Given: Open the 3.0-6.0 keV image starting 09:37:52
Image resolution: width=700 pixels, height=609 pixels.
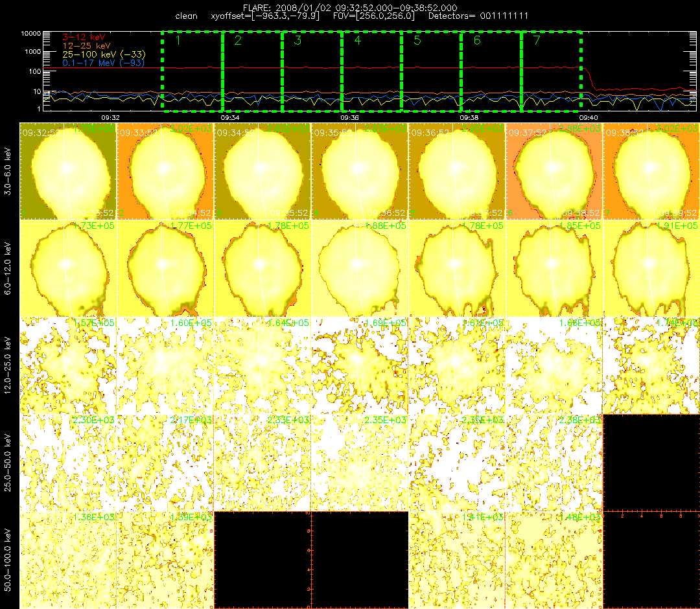Looking at the screenshot, I should click(x=554, y=171).
